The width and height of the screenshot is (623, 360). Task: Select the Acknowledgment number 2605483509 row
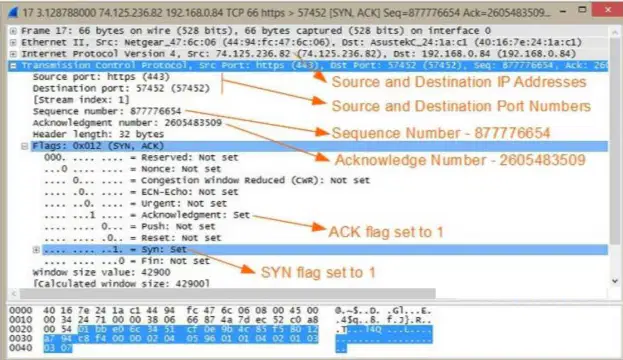tap(127, 123)
